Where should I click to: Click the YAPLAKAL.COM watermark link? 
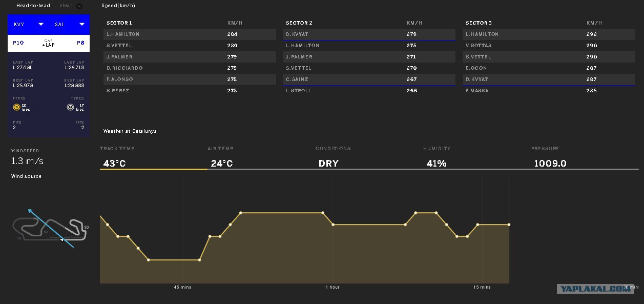[595, 289]
